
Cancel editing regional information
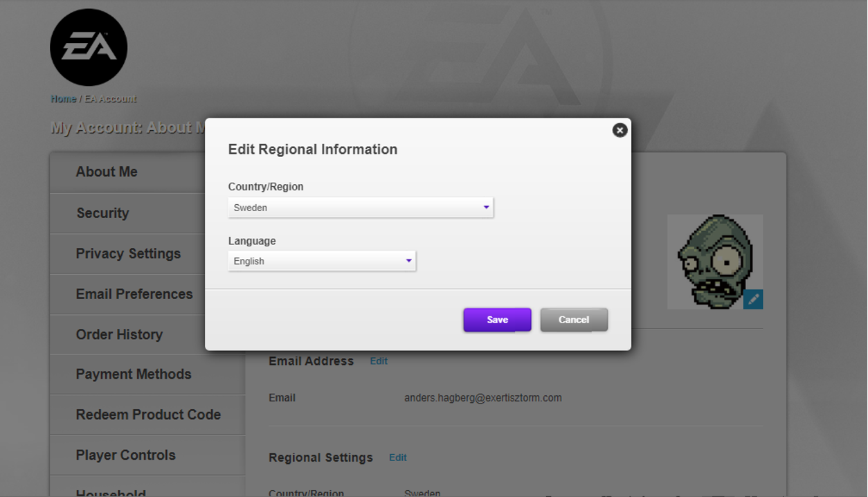click(x=574, y=320)
